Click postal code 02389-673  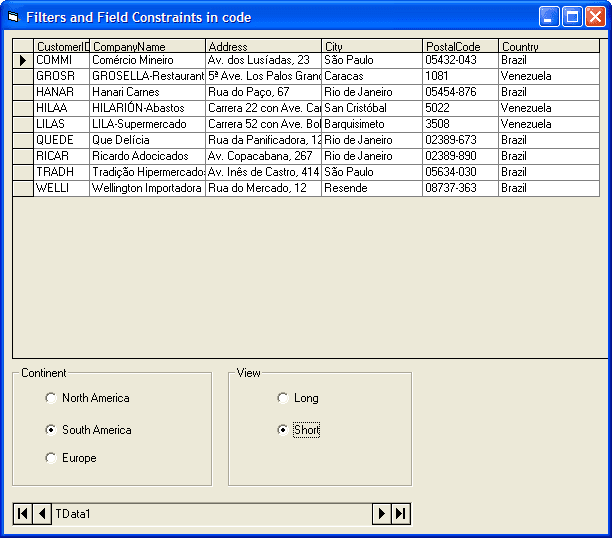[x=461, y=141]
